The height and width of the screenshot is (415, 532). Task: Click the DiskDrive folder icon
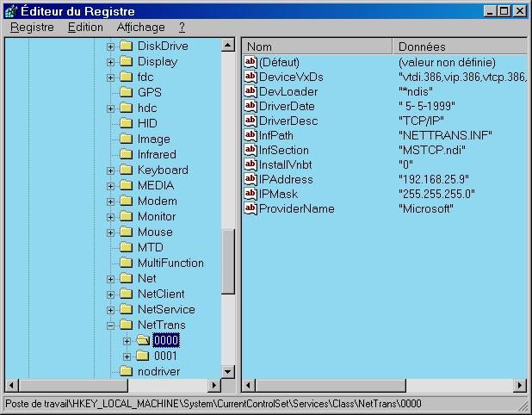127,46
